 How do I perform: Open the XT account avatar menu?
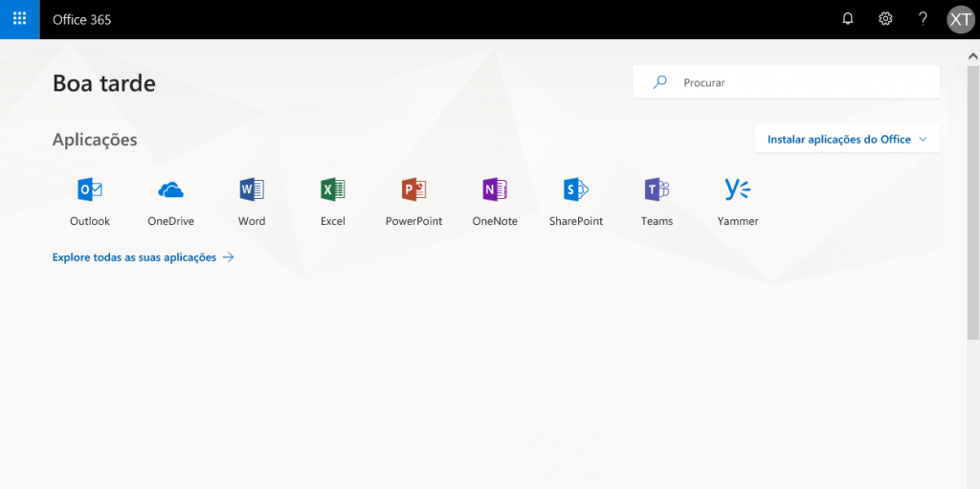pyautogui.click(x=961, y=19)
